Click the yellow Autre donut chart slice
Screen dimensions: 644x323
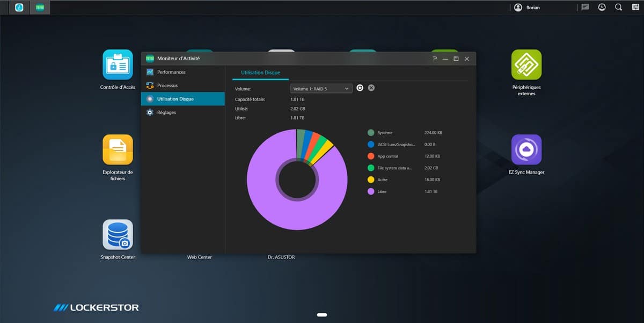pyautogui.click(x=324, y=152)
